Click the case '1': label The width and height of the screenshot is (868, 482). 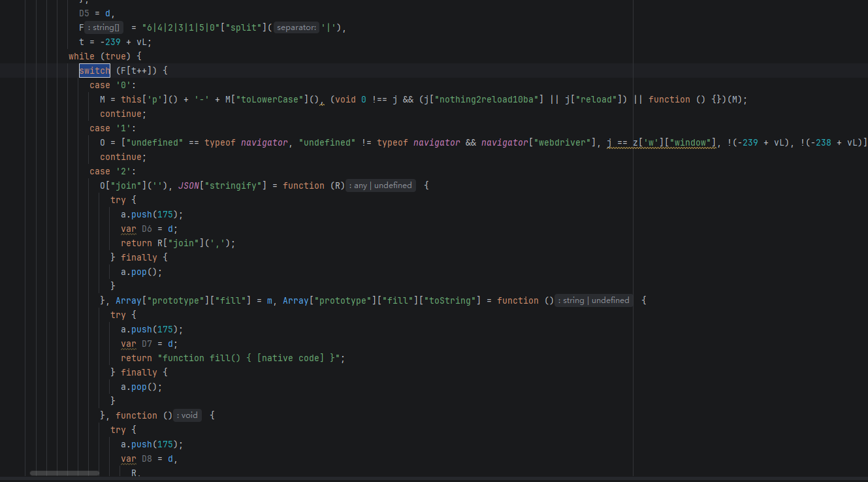(x=113, y=128)
